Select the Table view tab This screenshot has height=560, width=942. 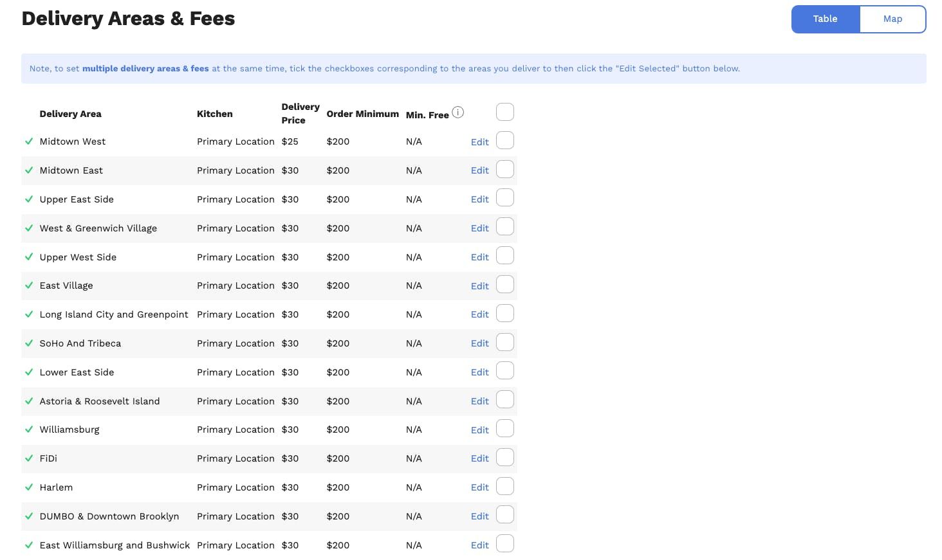point(825,19)
